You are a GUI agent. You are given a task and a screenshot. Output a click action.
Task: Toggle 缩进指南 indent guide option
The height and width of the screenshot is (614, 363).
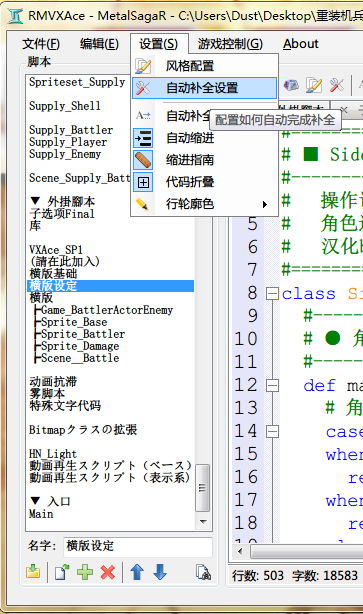click(x=204, y=160)
